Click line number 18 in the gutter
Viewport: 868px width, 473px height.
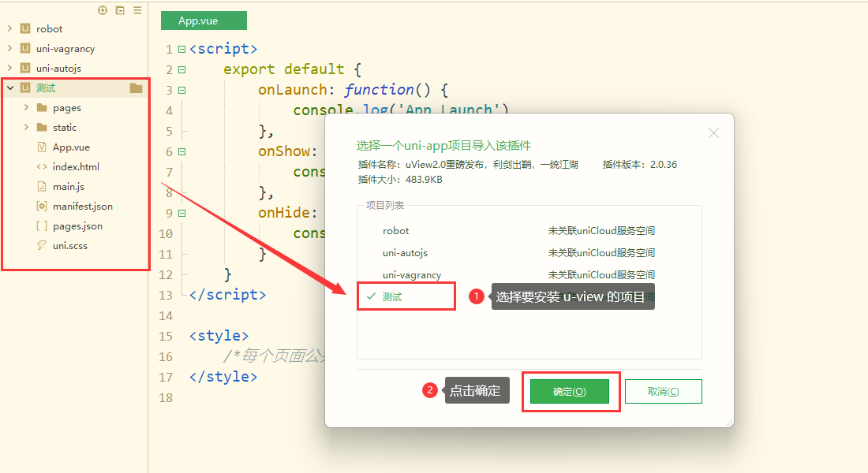[166, 398]
